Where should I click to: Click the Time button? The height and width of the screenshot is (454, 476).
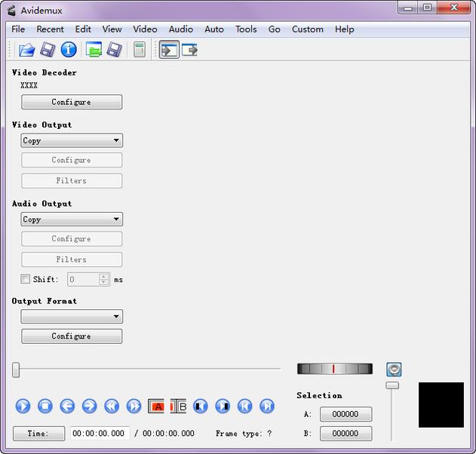point(38,434)
